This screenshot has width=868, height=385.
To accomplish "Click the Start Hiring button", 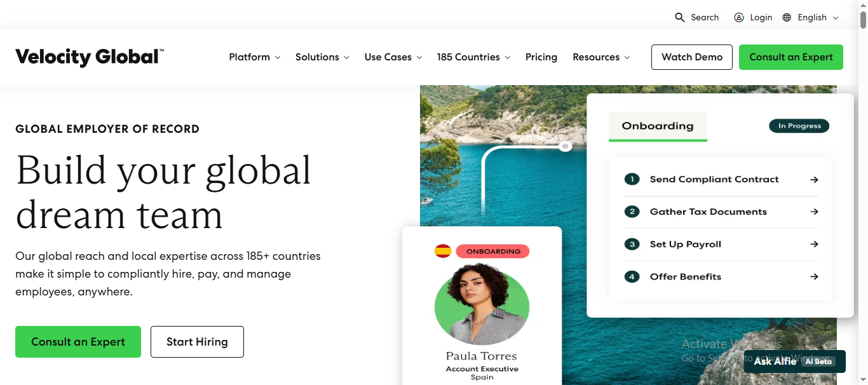I will (x=197, y=342).
